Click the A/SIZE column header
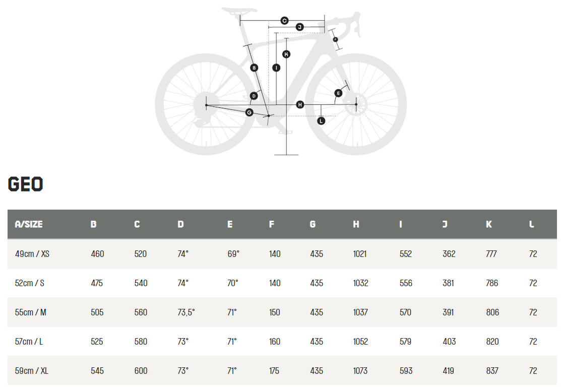 click(29, 224)
